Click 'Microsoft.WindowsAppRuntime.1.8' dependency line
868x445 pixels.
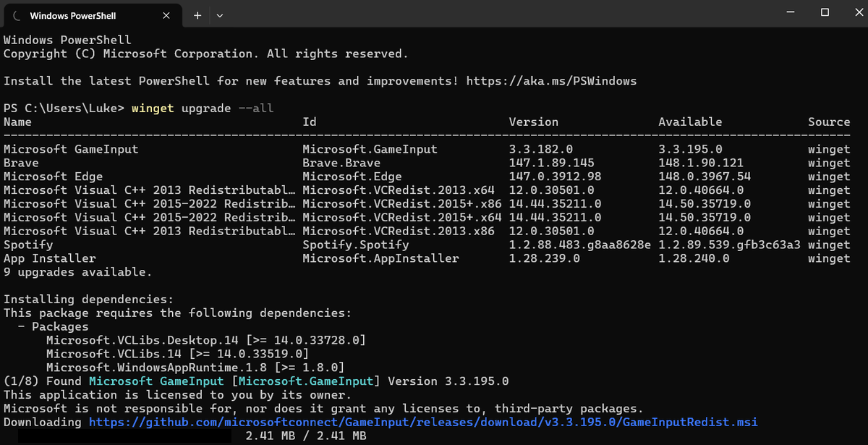(195, 368)
